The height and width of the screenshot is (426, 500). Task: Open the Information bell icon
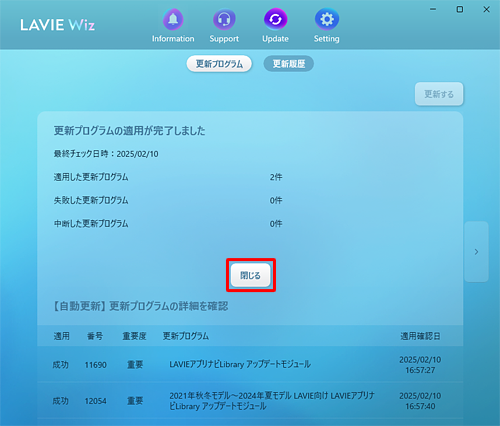pos(173,19)
